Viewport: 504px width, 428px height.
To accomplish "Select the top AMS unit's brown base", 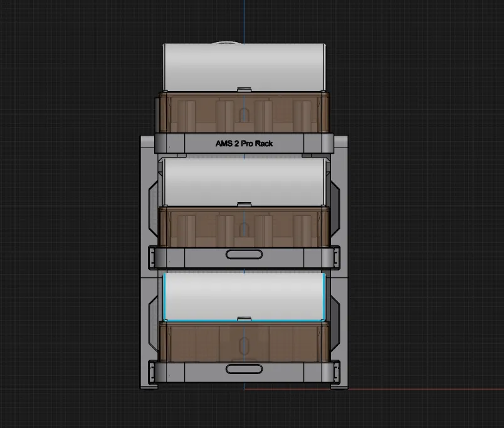I will coord(244,112).
